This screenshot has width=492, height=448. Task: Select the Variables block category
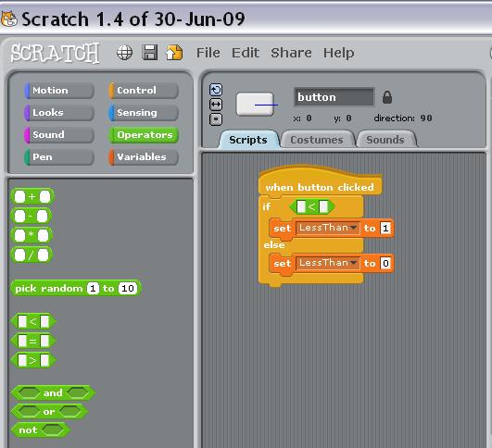pos(144,157)
